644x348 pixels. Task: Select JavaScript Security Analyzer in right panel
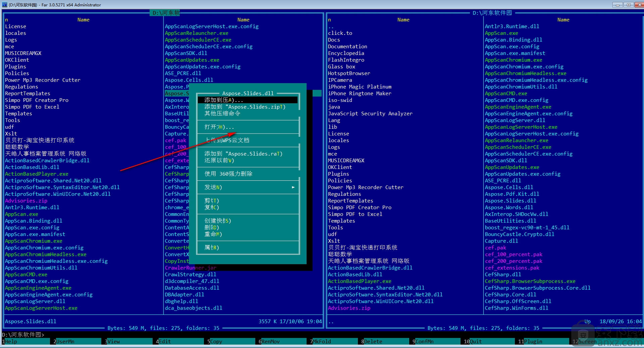click(x=370, y=113)
